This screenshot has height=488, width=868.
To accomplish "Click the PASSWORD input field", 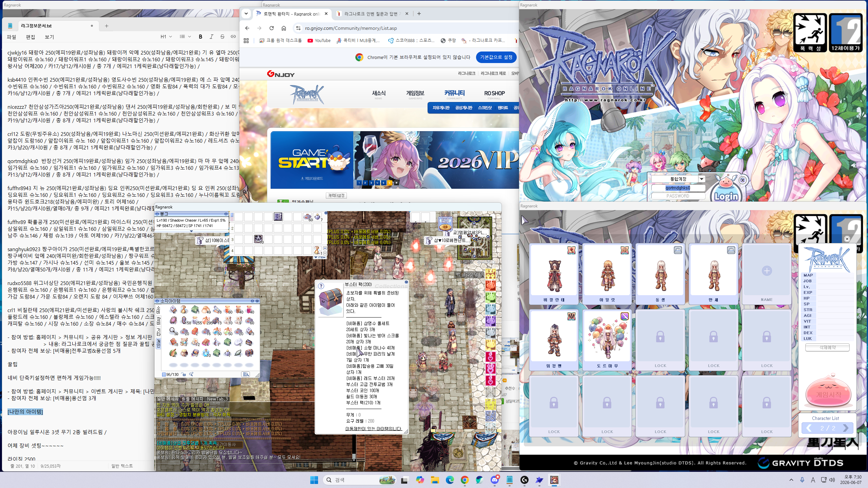I will pyautogui.click(x=678, y=196).
